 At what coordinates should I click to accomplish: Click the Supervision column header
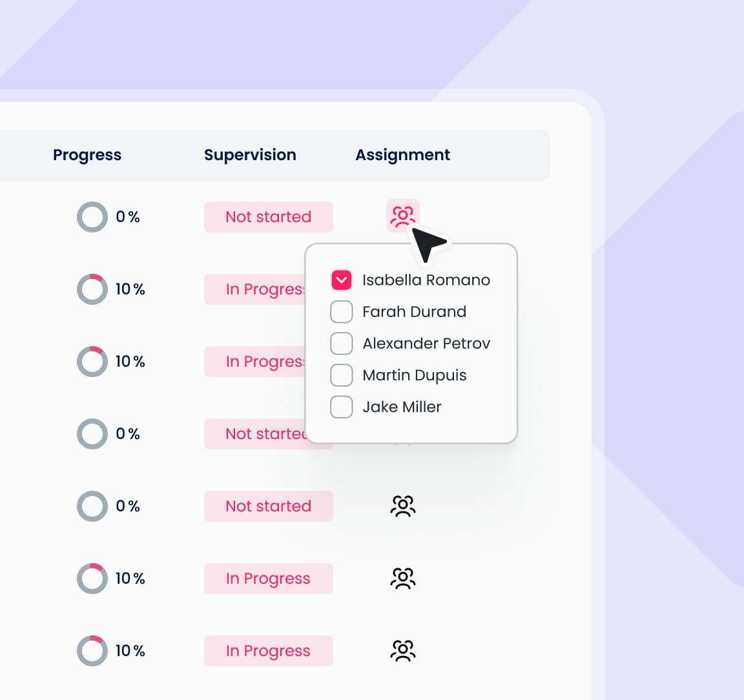coord(250,155)
